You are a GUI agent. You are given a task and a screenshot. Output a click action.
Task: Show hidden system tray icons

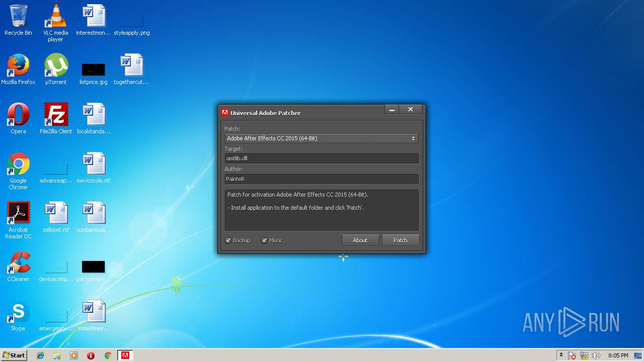point(561,355)
